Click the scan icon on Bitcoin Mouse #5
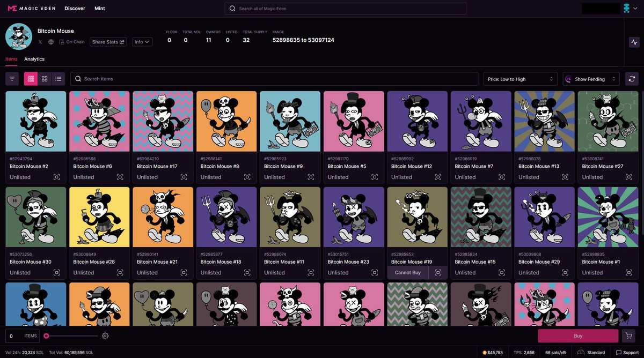This screenshot has width=644, height=358. pos(375,177)
